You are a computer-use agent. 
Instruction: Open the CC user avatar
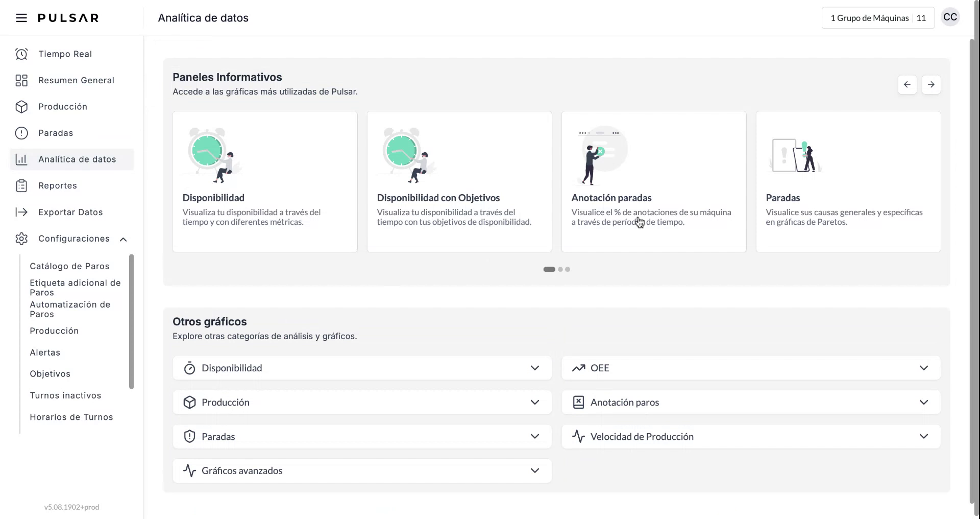[x=950, y=17]
